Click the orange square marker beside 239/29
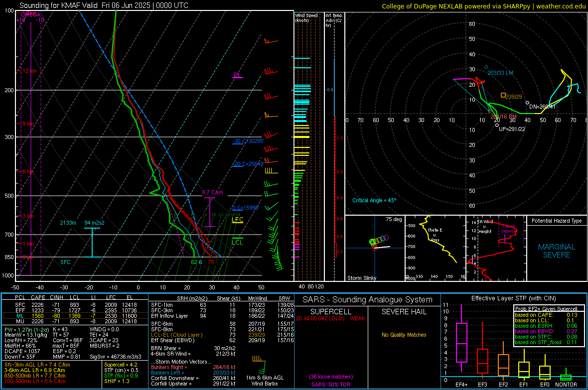Screen dimensions: 588x390 tap(503, 95)
